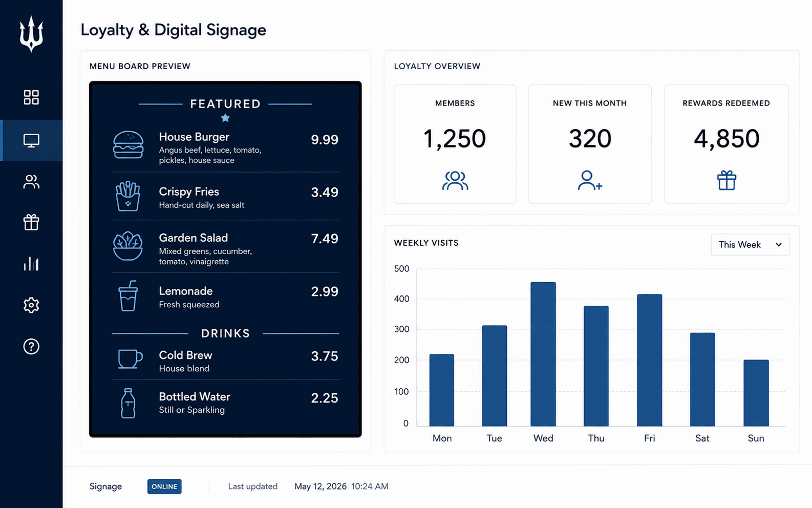Viewport: 812px width, 508px height.
Task: Click the Thu bar in chart
Action: click(596, 366)
